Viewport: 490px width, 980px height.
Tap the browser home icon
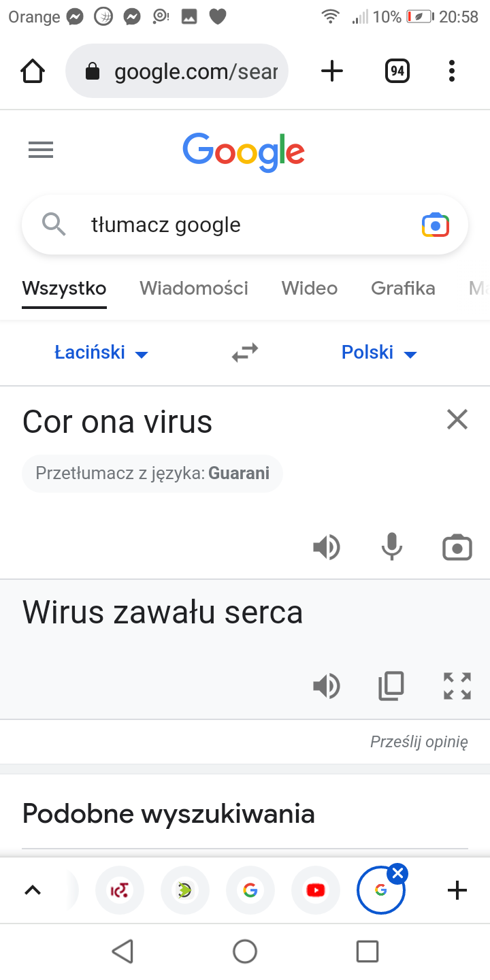(x=33, y=71)
